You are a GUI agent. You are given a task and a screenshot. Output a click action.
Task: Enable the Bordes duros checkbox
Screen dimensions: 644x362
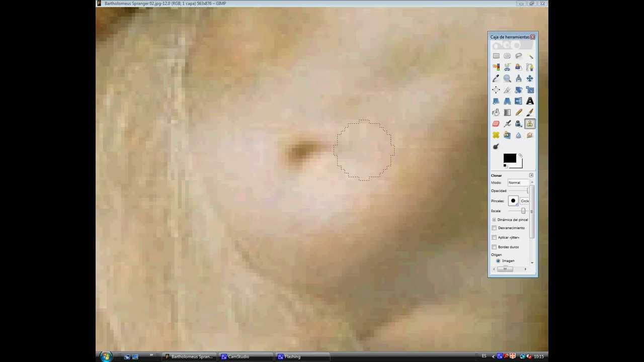(494, 247)
